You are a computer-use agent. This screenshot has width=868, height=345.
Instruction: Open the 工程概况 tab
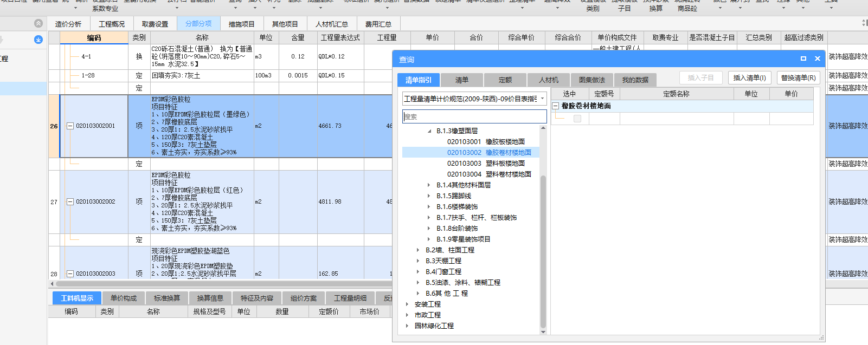pyautogui.click(x=112, y=24)
